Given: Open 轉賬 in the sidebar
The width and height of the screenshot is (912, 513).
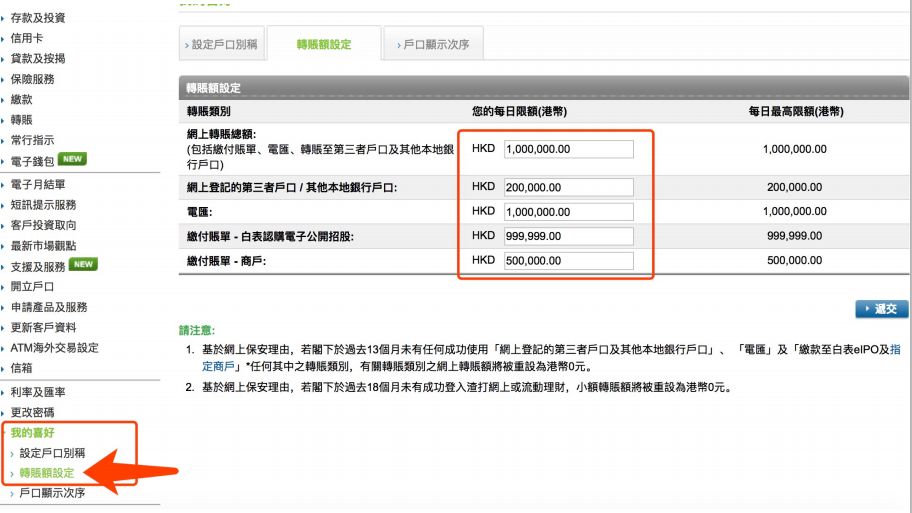Looking at the screenshot, I should tap(22, 120).
